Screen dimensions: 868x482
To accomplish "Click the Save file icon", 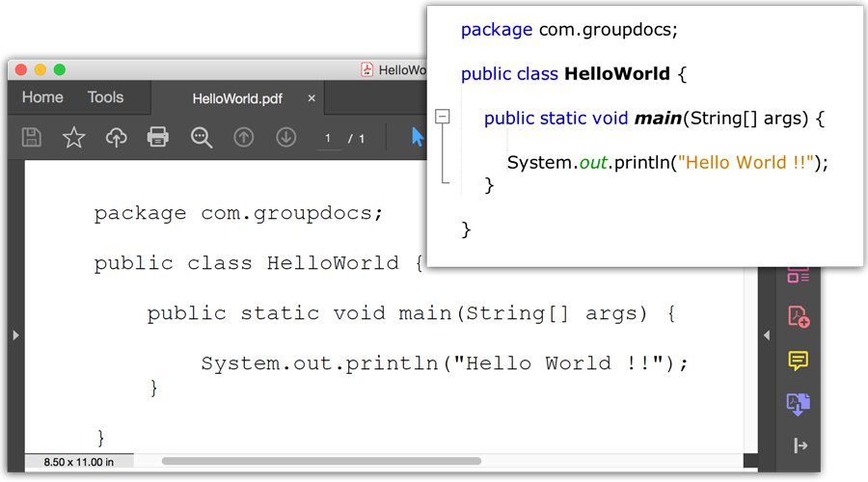I will [32, 137].
